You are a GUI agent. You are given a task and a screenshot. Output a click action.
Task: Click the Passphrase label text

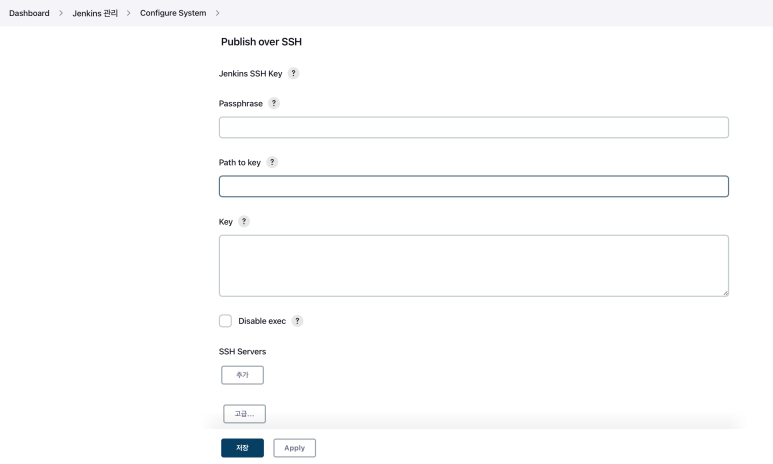tap(241, 104)
